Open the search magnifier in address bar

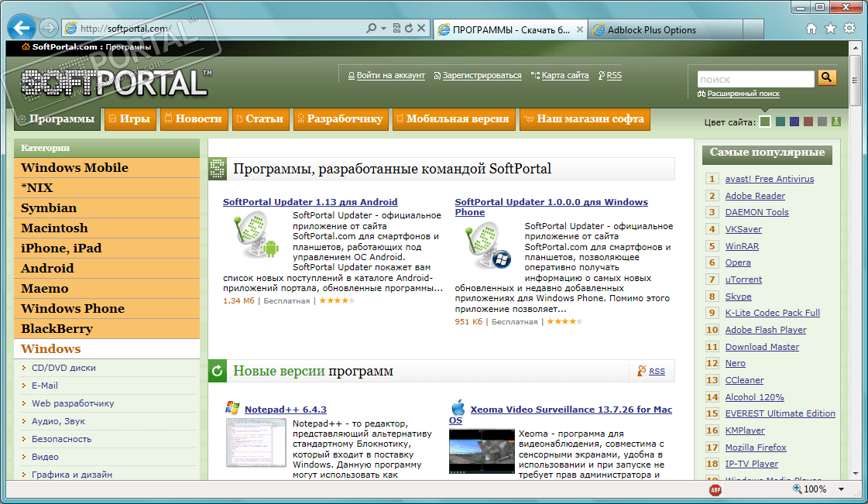[x=372, y=28]
